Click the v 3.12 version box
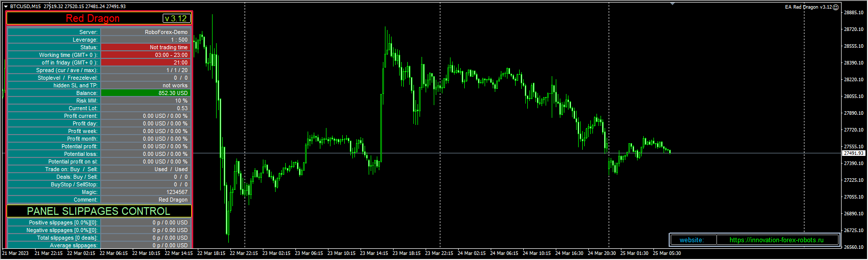The height and width of the screenshot is (260, 868). [176, 18]
